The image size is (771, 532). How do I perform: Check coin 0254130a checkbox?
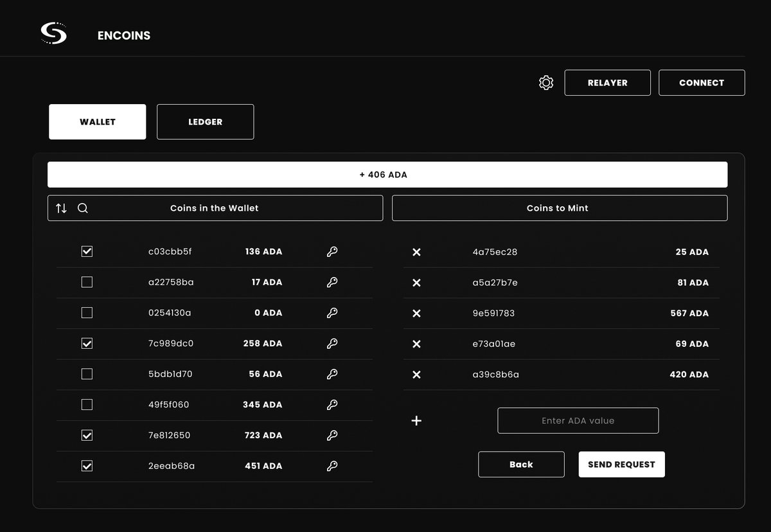coord(87,313)
